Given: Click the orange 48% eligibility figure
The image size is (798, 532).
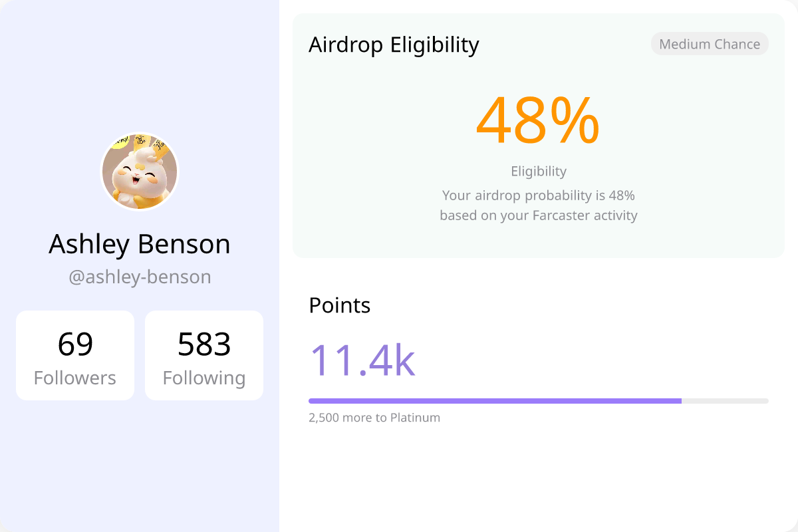Looking at the screenshot, I should click(538, 120).
